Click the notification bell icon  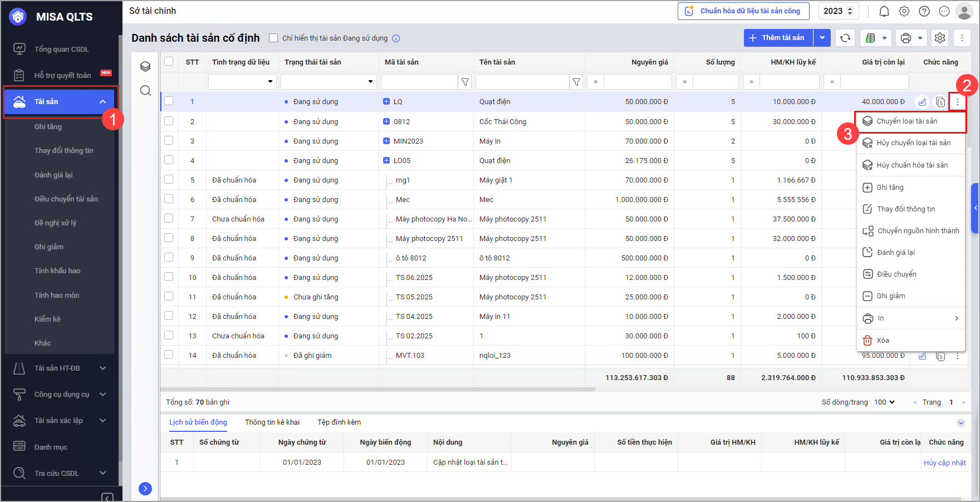pos(884,11)
